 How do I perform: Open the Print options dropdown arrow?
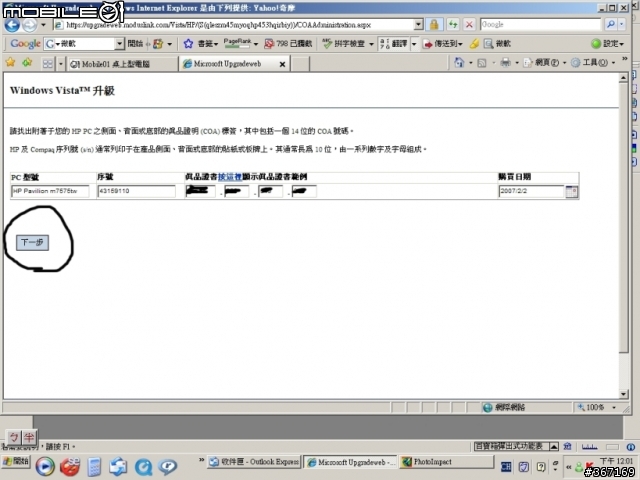(x=517, y=63)
